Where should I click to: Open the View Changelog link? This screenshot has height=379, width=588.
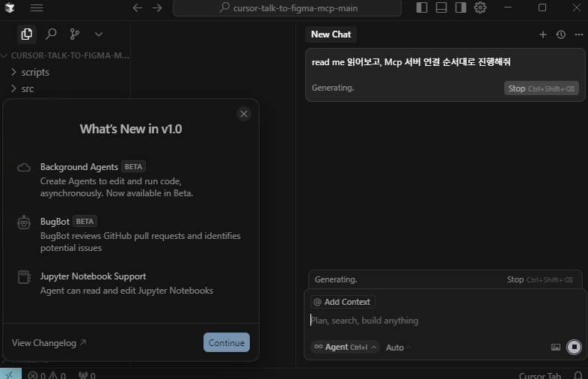tap(49, 343)
